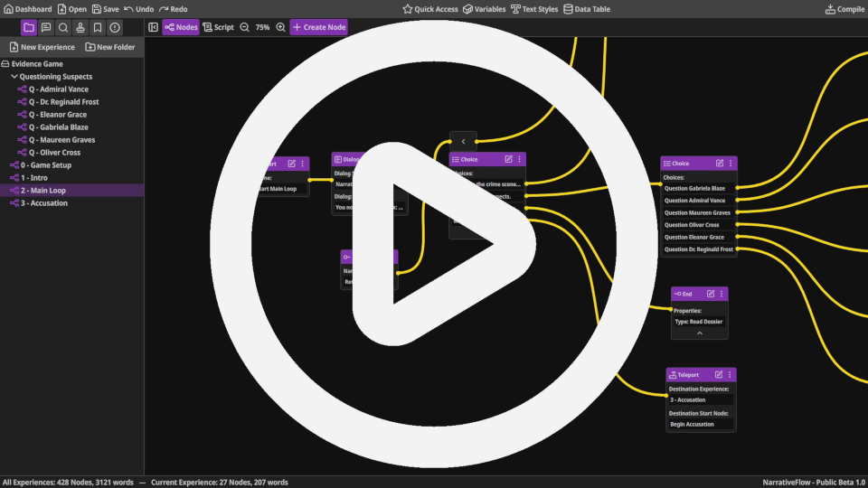The image size is (868, 488).
Task: Open the comments tab icon in sidebar
Action: tap(46, 28)
